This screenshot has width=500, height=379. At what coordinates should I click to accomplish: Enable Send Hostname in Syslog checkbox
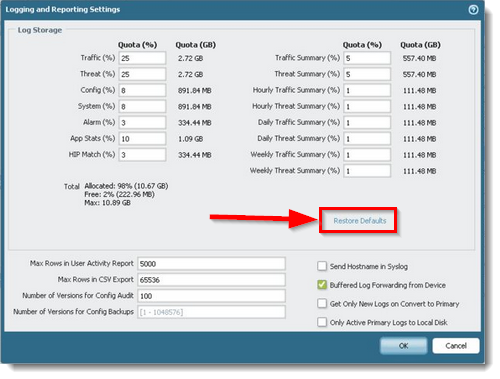tap(322, 266)
